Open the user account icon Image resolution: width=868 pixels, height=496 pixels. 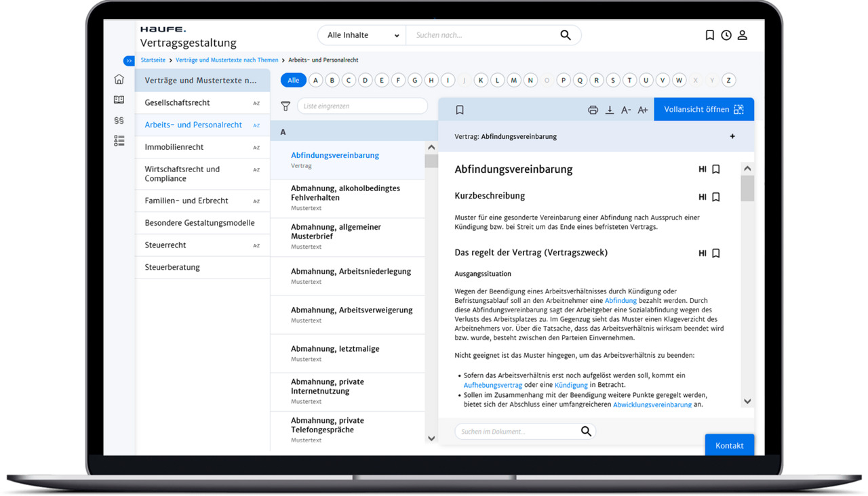click(743, 35)
